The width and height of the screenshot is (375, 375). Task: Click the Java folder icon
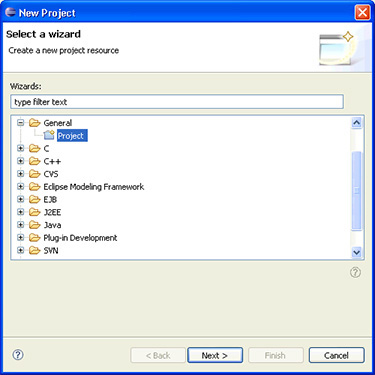[x=34, y=225]
